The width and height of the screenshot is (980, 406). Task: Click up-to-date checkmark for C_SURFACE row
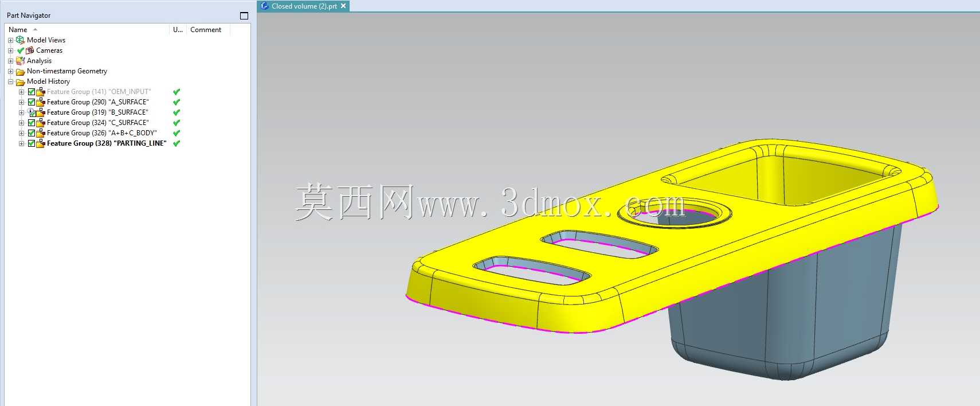[x=177, y=123]
